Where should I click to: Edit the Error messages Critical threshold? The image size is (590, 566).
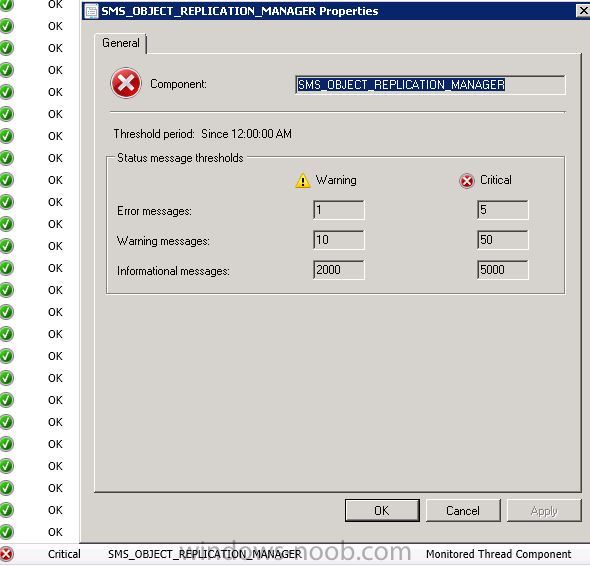coord(503,210)
